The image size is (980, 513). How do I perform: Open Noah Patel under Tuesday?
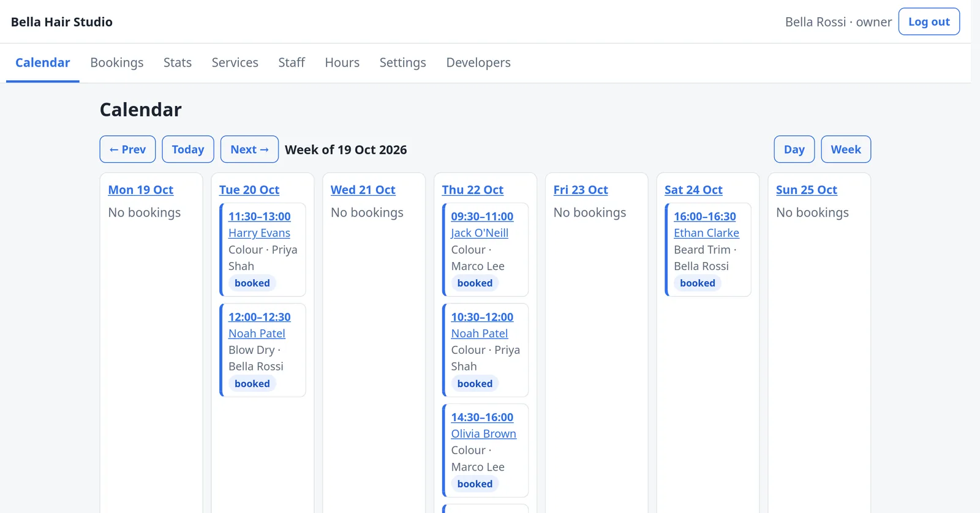pyautogui.click(x=257, y=334)
